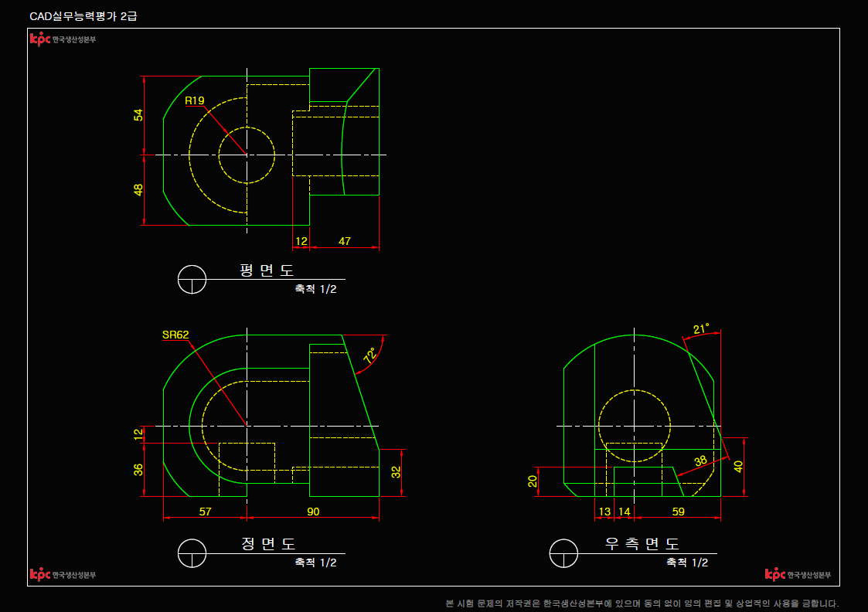
Task: Select the 72° angle dimension
Action: (x=369, y=355)
